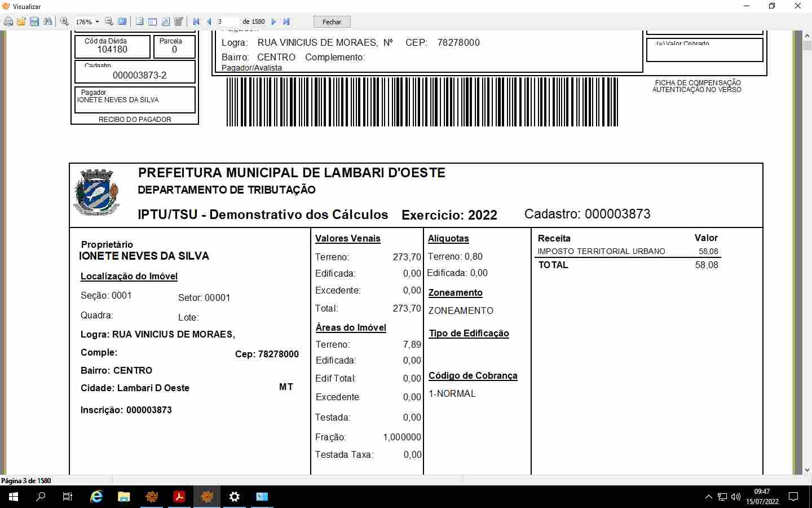Open the page margins settings icon
Viewport: 812px width, 508px height.
[x=166, y=21]
